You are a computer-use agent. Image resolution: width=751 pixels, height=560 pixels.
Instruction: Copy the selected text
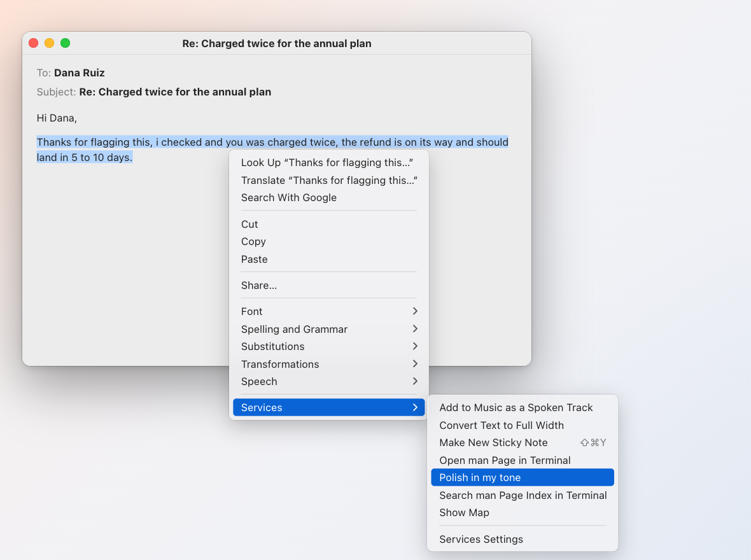[328, 241]
